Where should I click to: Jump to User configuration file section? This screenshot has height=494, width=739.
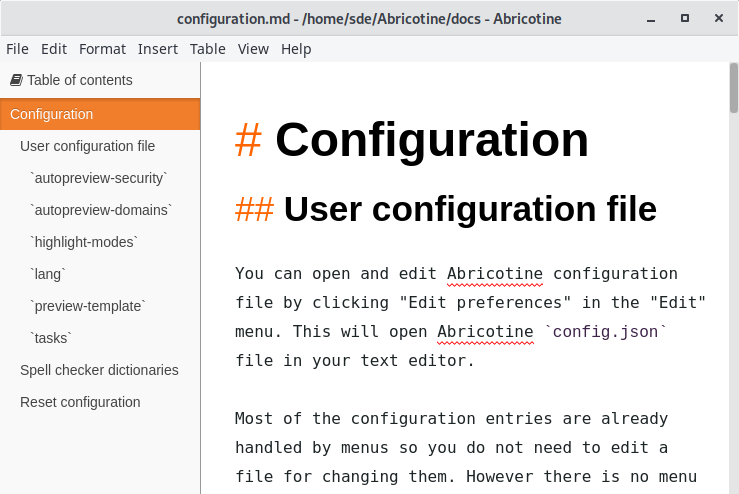point(100,146)
